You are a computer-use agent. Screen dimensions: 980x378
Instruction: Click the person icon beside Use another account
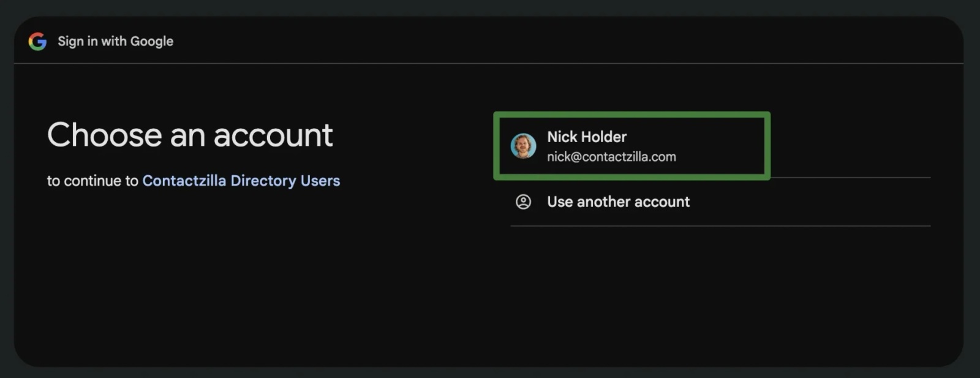point(523,202)
